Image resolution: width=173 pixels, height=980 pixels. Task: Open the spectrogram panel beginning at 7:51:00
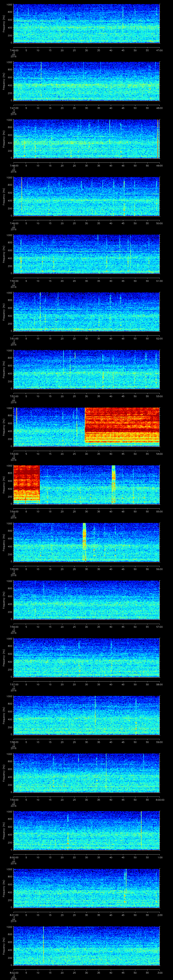(x=87, y=312)
